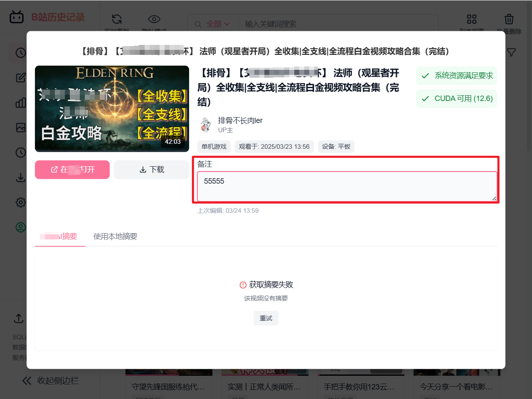This screenshot has width=532, height=399.
Task: Click the B站历史记录 TV logo
Action: (x=17, y=17)
